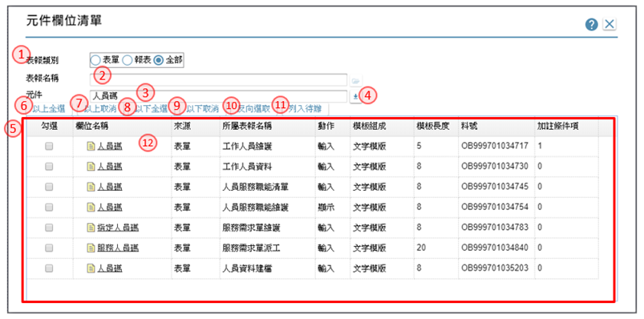Image resolution: width=644 pixels, height=319 pixels.
Task: Tick the checkbox for 服務需求單派工 row
Action: click(x=49, y=248)
